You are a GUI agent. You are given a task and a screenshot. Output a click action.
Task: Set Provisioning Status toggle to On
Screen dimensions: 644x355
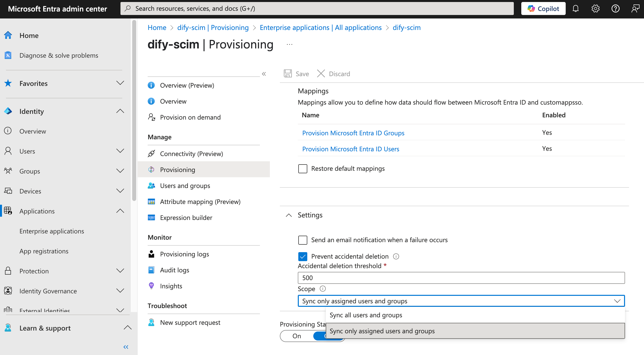coord(297,336)
